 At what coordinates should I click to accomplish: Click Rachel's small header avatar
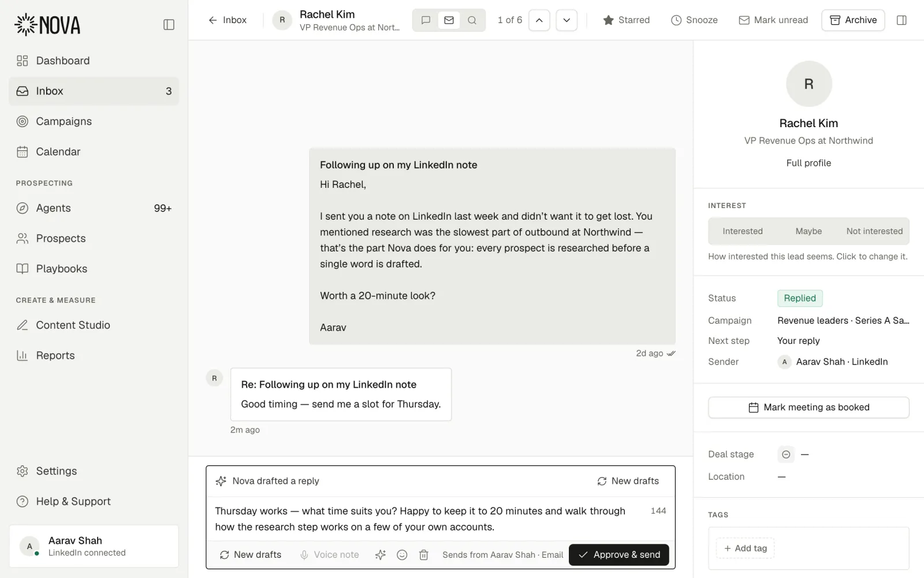[x=282, y=20]
